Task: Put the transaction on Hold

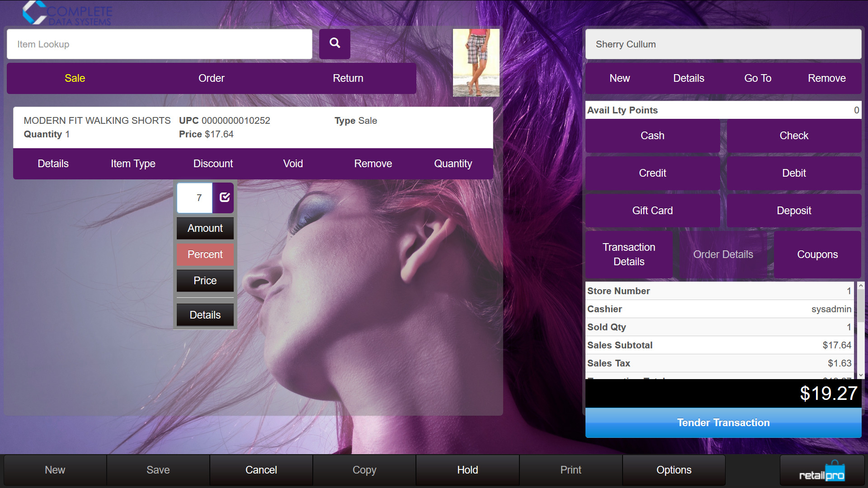Action: click(467, 470)
